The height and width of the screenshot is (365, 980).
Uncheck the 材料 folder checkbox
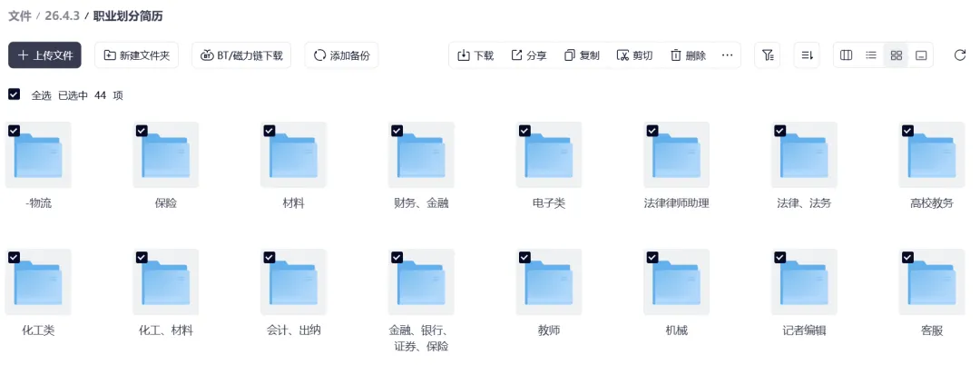tap(269, 130)
